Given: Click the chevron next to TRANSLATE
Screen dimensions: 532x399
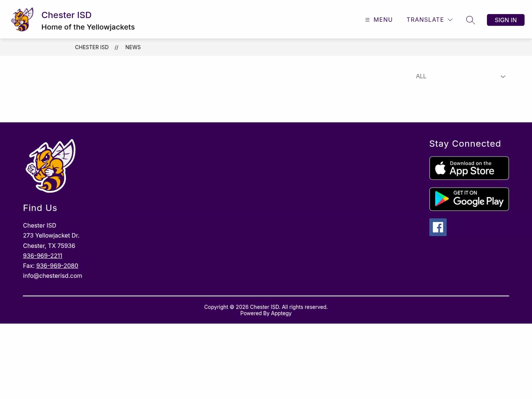Looking at the screenshot, I should point(450,20).
